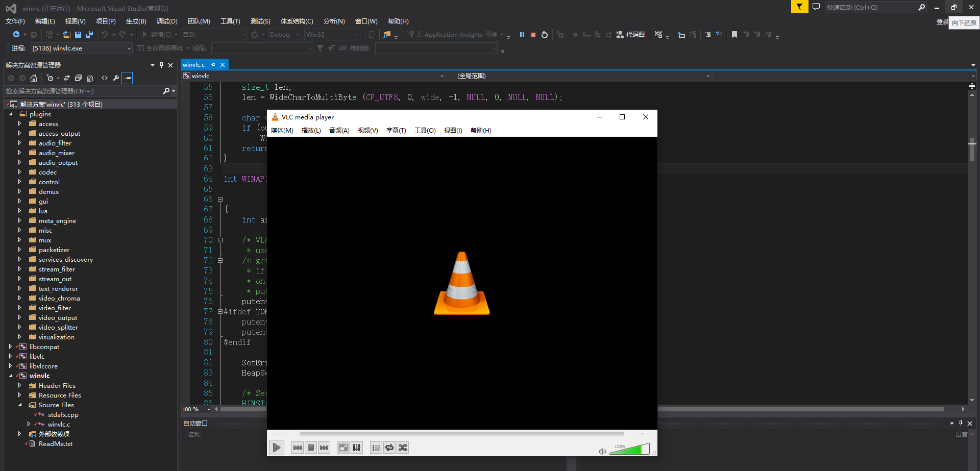Toggle VLC fullscreen video button
The width and height of the screenshot is (980, 471).
(x=344, y=448)
